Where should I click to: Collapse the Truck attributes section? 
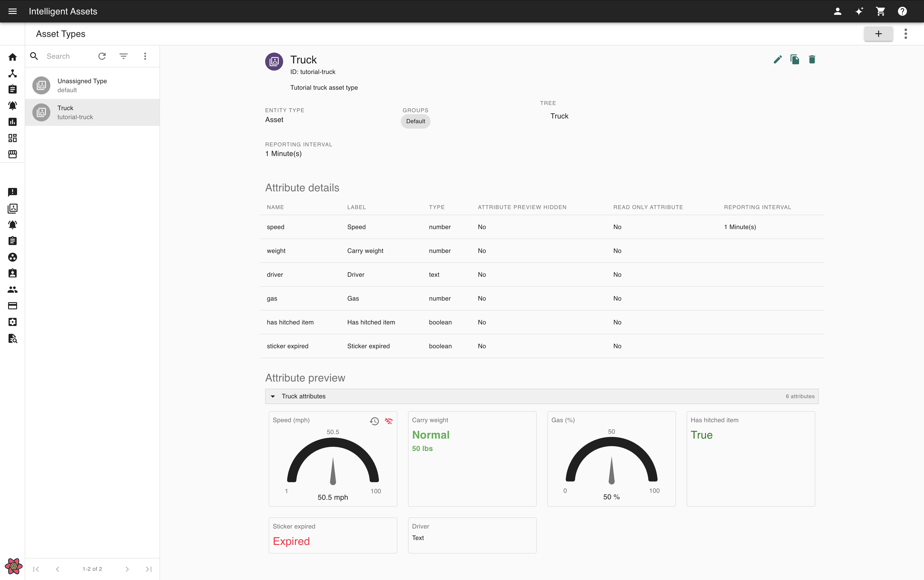[x=273, y=396]
